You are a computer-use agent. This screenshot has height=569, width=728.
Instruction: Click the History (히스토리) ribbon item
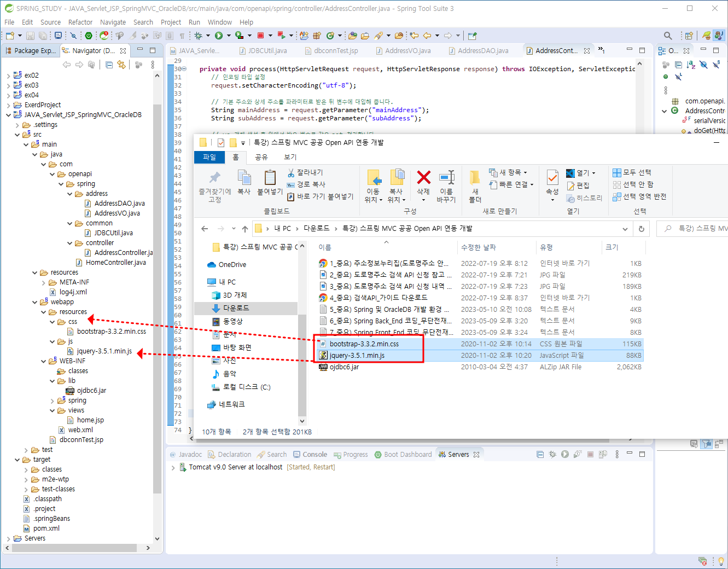click(584, 198)
